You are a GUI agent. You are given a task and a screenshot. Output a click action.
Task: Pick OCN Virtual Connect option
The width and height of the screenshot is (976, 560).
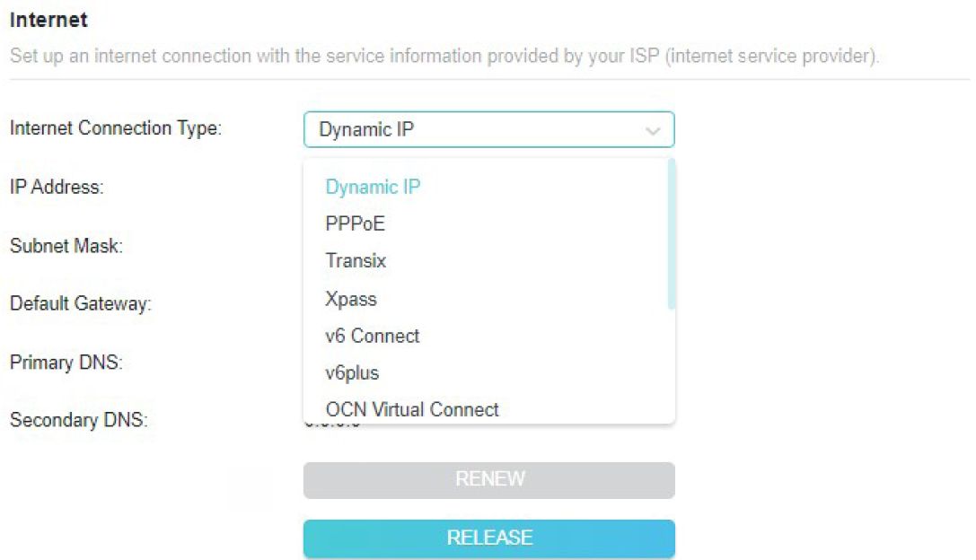(410, 409)
